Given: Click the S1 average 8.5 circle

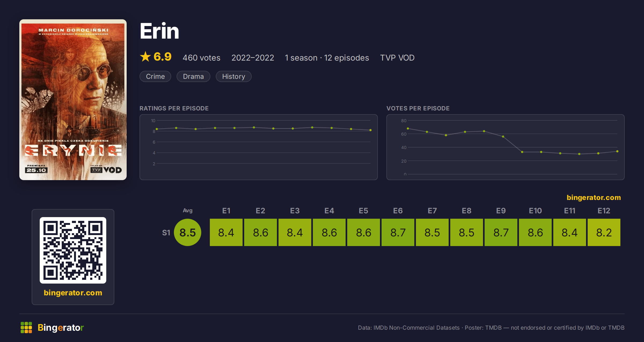Looking at the screenshot, I should coord(188,232).
